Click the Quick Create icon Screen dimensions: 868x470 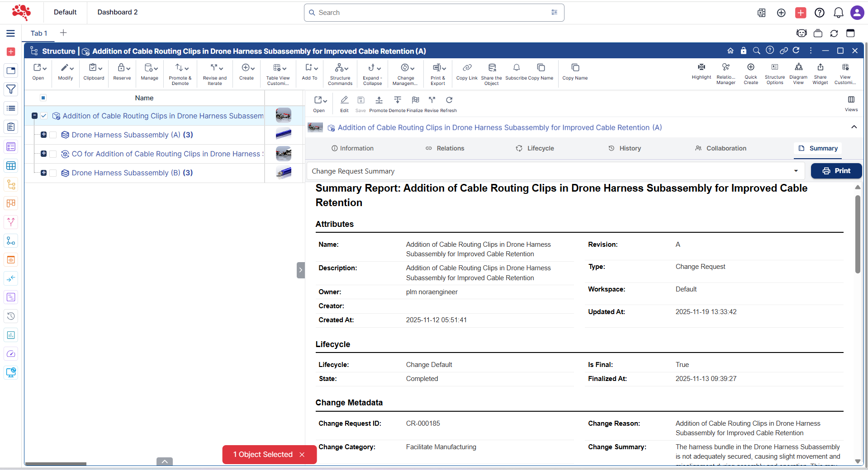click(750, 67)
